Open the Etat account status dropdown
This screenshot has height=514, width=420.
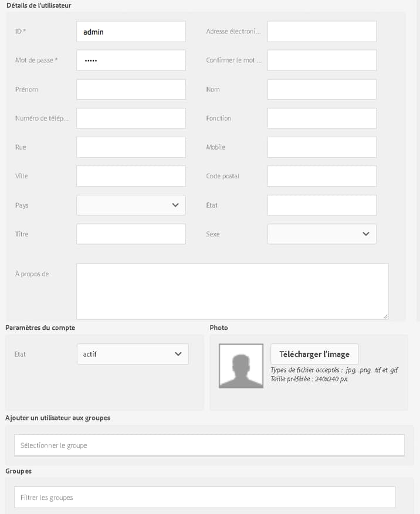[133, 354]
